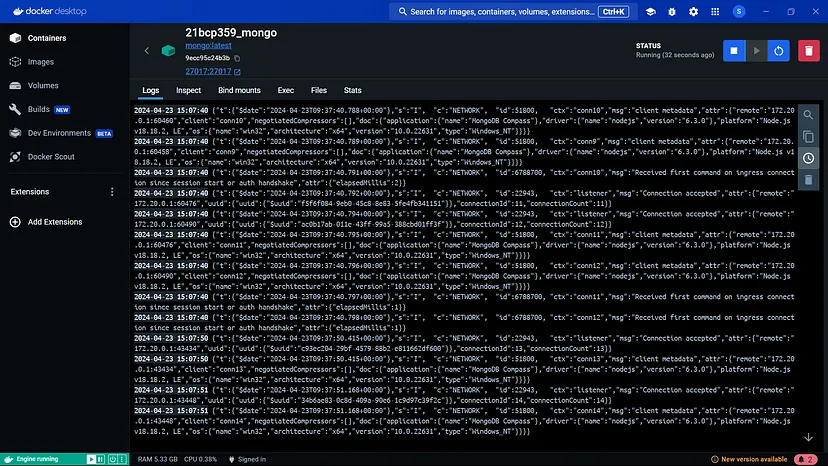Stop the running container
Screen dimensions: 828x466
point(734,51)
